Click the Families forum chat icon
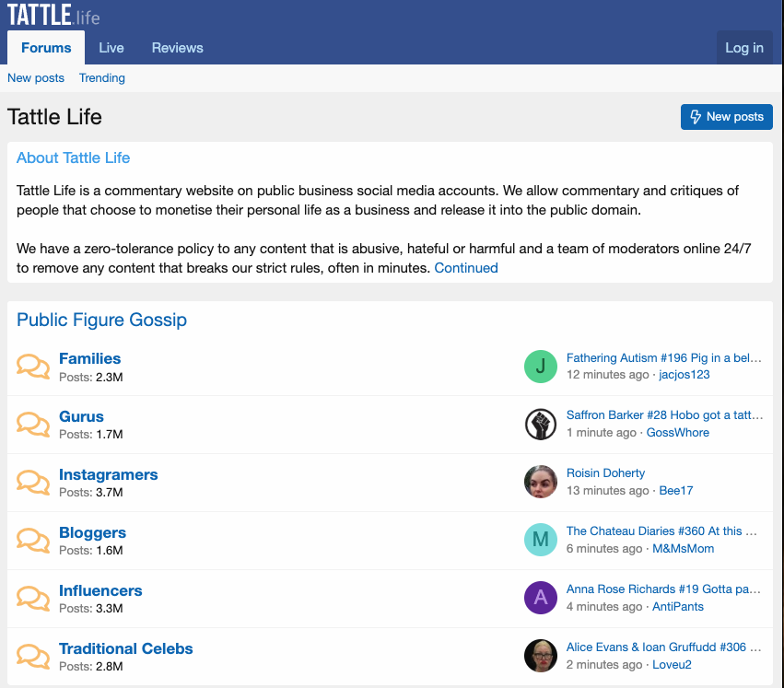784x688 pixels. click(x=33, y=367)
